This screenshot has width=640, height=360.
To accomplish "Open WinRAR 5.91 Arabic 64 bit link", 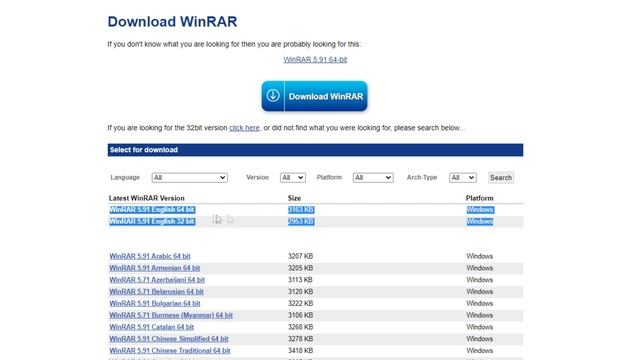I will [150, 256].
